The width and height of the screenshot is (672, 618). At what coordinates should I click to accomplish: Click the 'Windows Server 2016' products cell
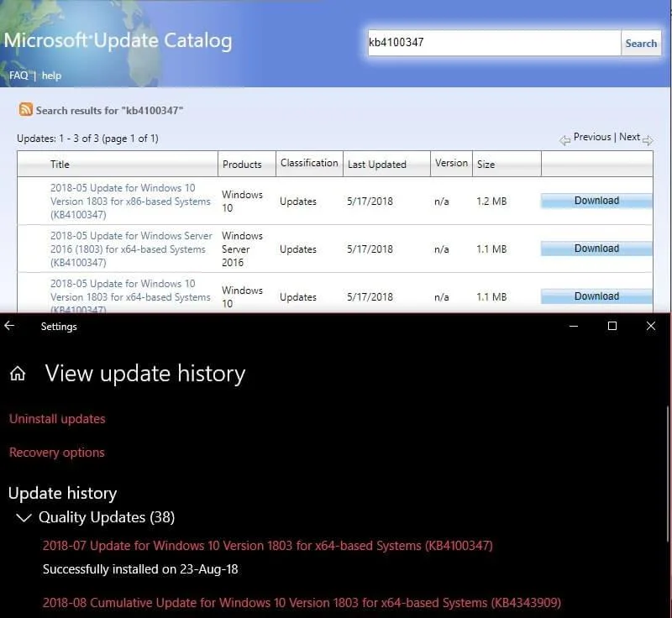(x=242, y=249)
